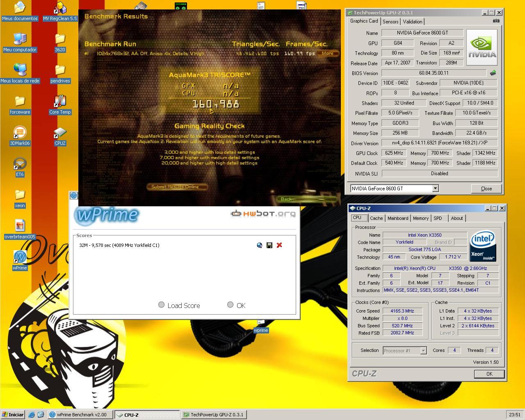This screenshot has height=420, width=525.
Task: Launch CPUZ desktop shortcut
Action: (x=60, y=136)
